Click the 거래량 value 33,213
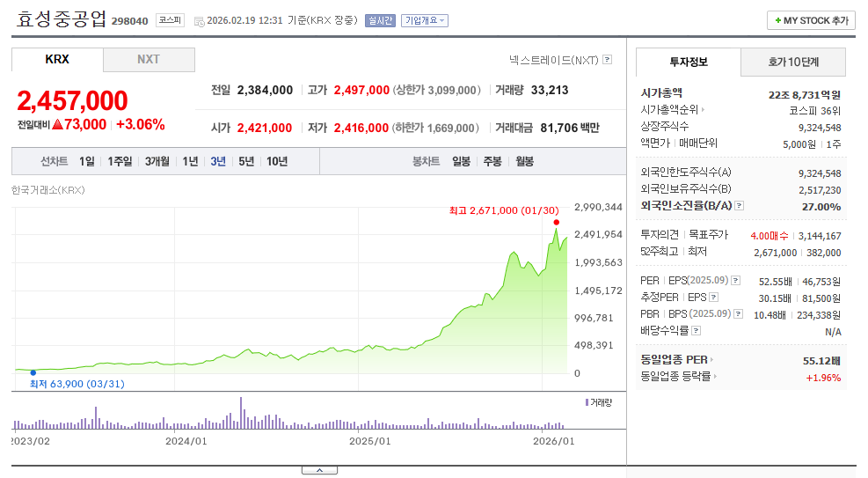 coord(549,91)
